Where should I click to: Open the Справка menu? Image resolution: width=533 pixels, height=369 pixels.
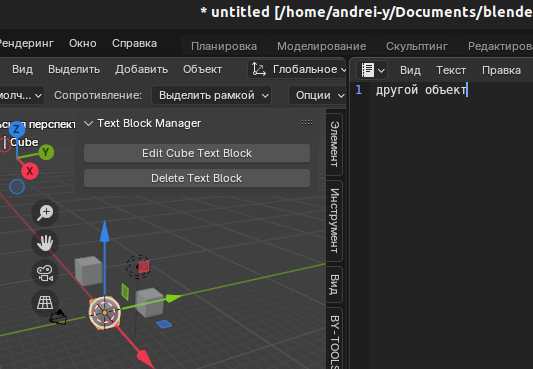[135, 43]
